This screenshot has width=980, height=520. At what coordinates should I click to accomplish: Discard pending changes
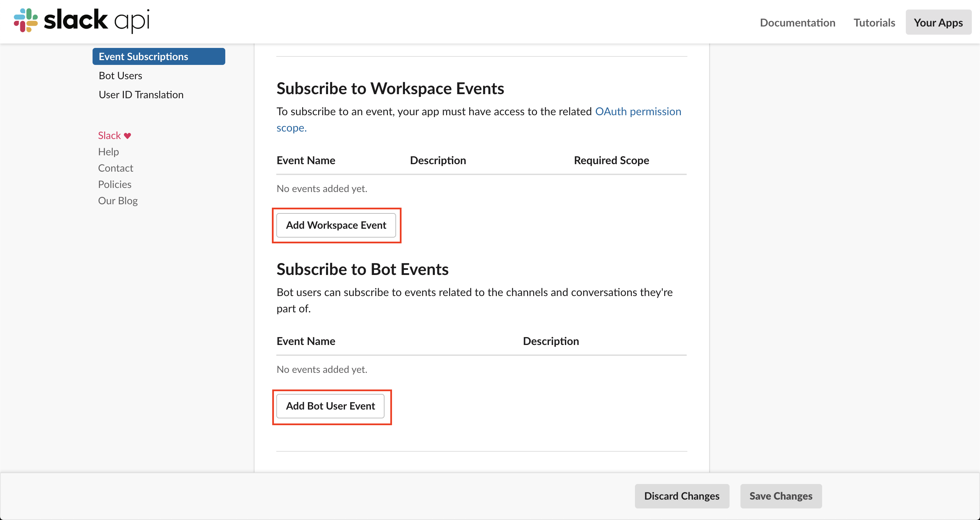tap(682, 496)
